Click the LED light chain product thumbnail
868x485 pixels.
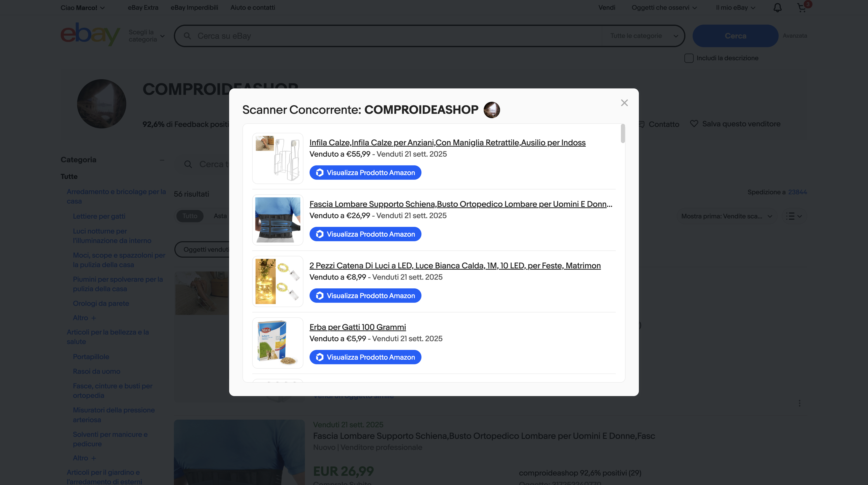[x=278, y=281]
